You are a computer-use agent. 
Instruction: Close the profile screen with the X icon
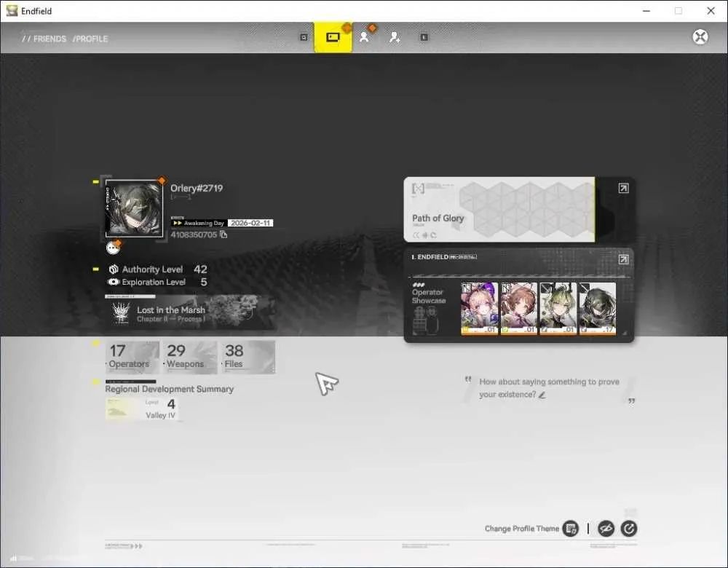tap(700, 36)
